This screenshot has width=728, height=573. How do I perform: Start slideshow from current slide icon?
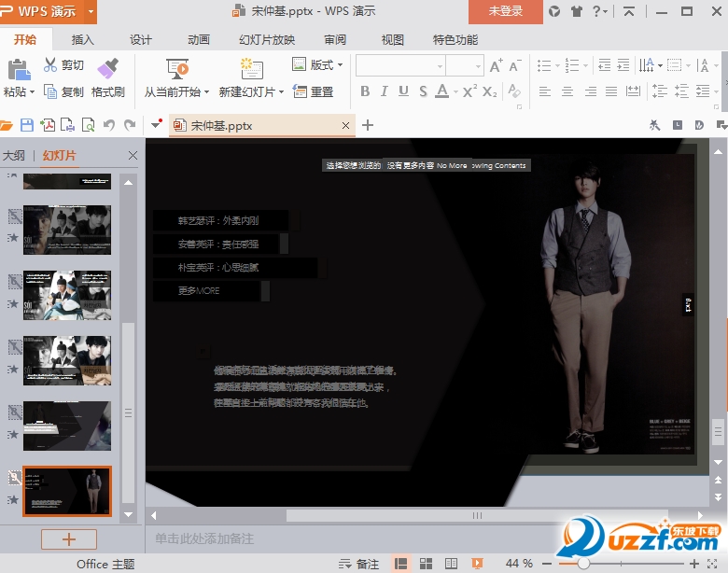tap(177, 68)
